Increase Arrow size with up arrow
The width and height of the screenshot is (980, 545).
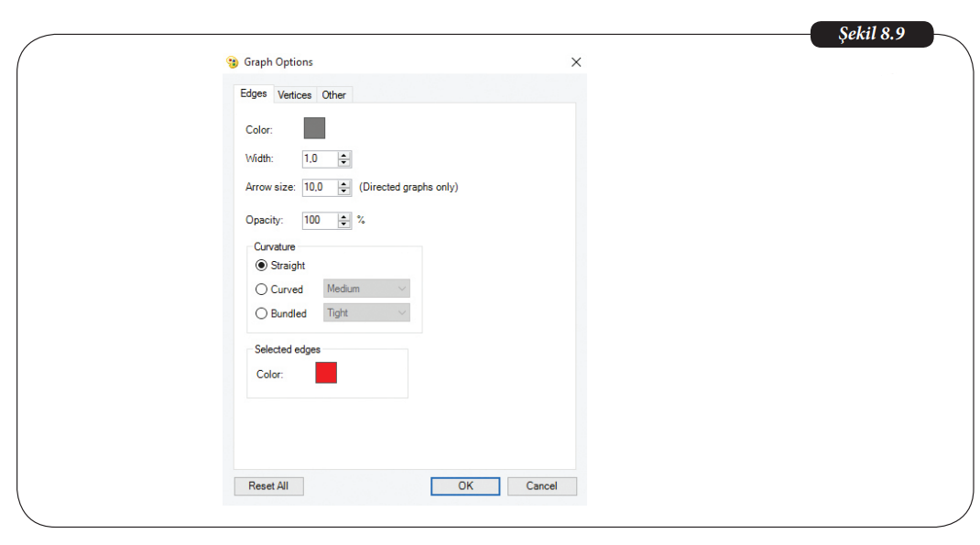point(344,183)
